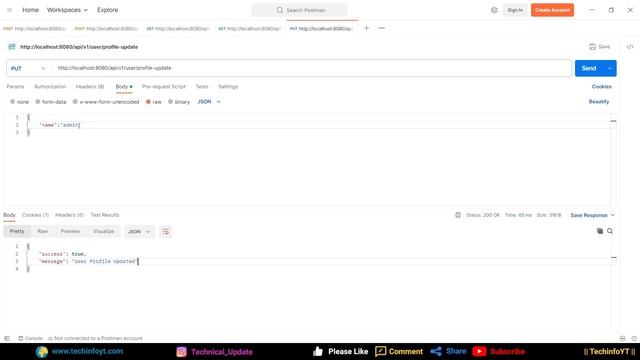
Task: Click the request body editor line with name admin
Action: [x=318, y=125]
